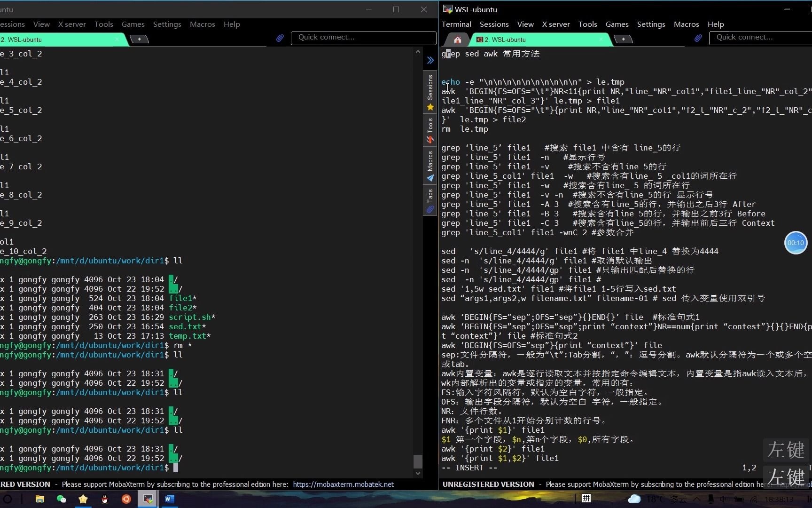Open QQ penguin app from the taskbar
This screenshot has width=812, height=508.
pyautogui.click(x=105, y=499)
